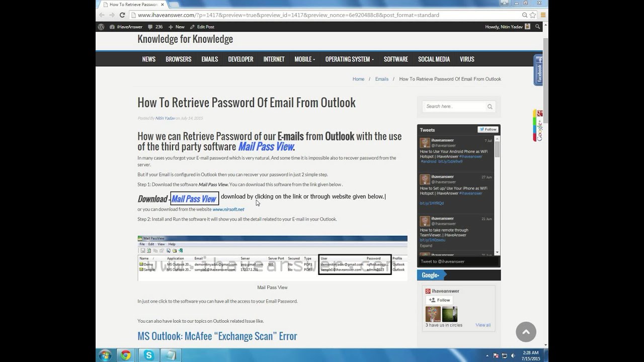Click the Tweets widget scrollbar thumb
644x362 pixels.
click(x=497, y=149)
